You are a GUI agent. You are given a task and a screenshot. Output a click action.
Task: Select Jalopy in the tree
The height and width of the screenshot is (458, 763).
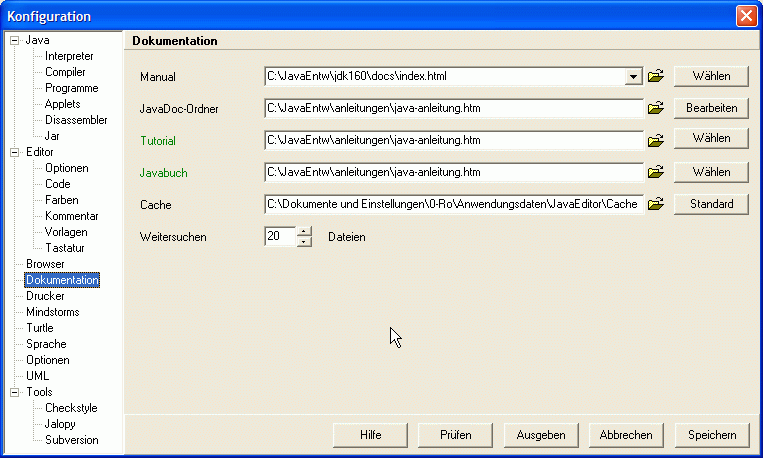60,424
